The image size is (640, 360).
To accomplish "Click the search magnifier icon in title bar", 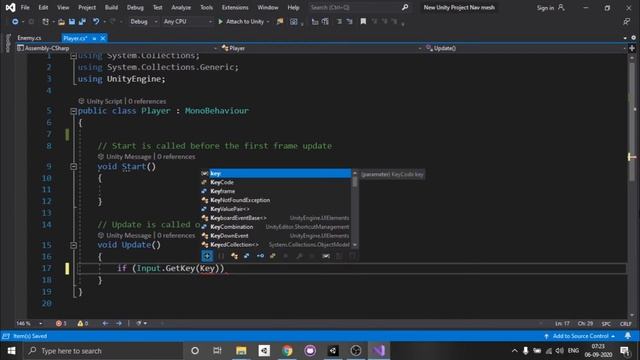I will (404, 7).
